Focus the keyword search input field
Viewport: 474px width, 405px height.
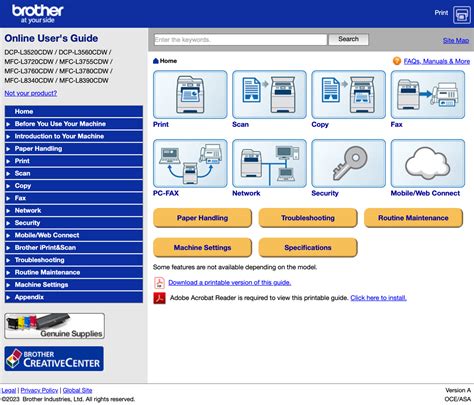(240, 39)
